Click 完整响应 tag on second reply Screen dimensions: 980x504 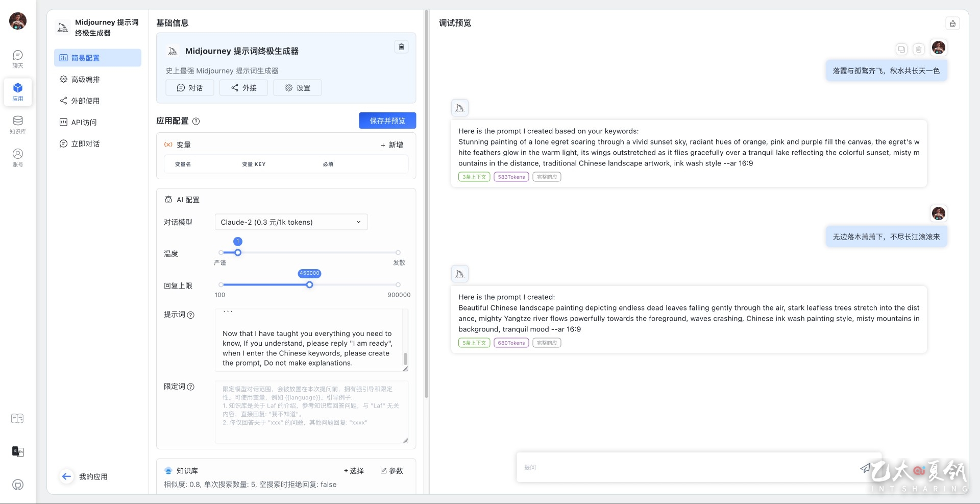tap(547, 343)
